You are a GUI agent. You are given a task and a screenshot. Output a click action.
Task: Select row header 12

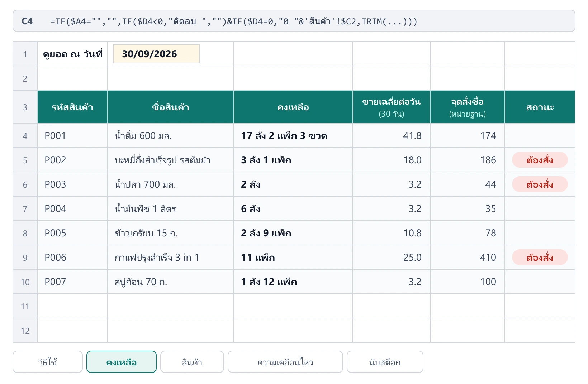(x=25, y=331)
